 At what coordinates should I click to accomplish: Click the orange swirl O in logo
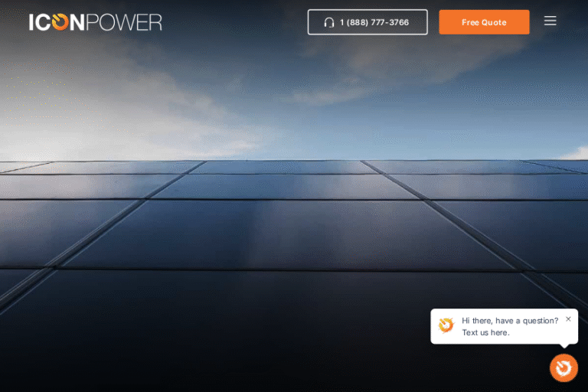(x=60, y=21)
